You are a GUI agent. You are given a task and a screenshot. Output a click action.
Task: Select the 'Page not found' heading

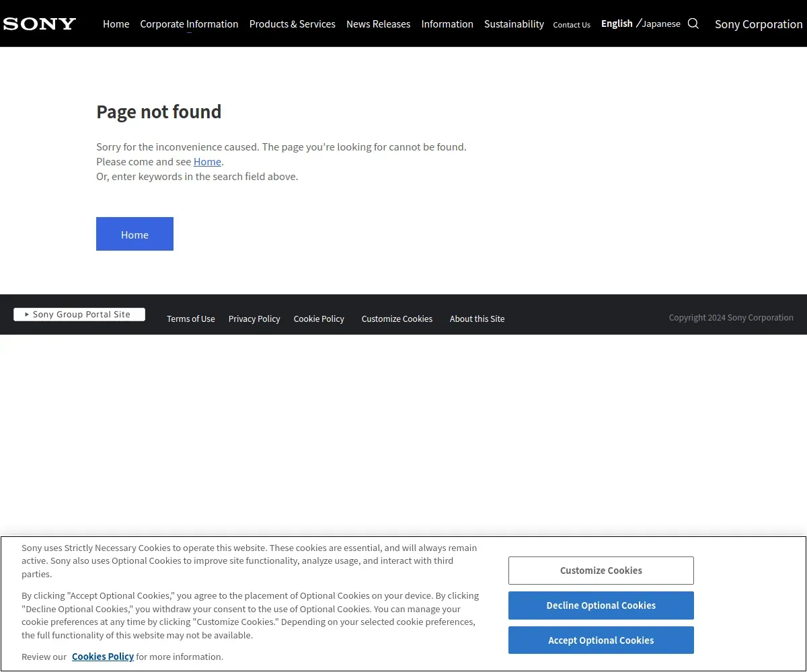159,112
